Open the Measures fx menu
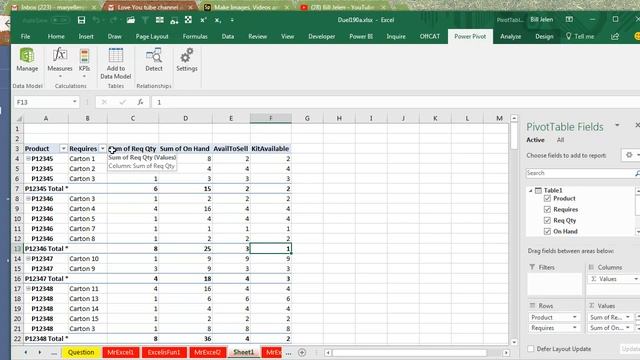Viewport: 640px width, 360px height. click(60, 61)
